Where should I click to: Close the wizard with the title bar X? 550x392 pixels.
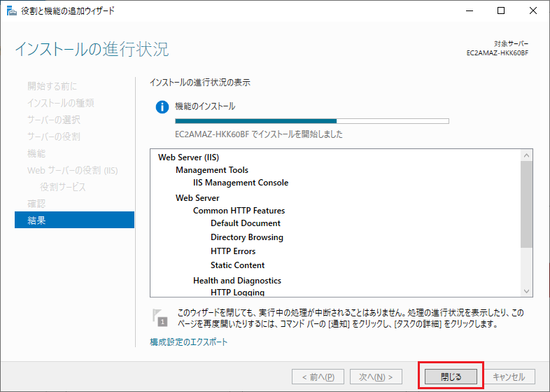533,11
